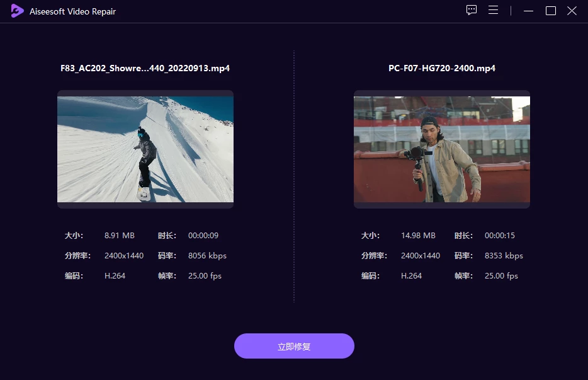Screen dimensions: 588x380
Task: Select the snowboarder video thumbnail
Action: (x=145, y=149)
